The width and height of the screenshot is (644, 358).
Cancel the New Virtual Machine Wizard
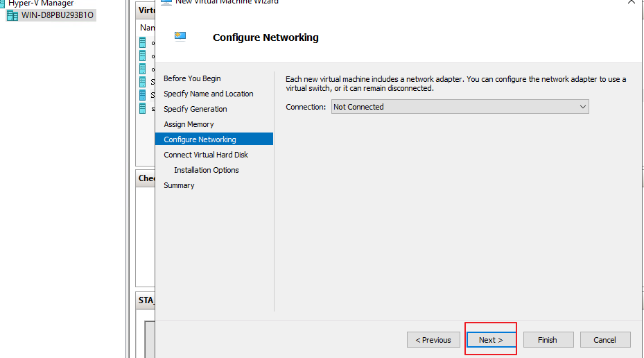pos(604,340)
